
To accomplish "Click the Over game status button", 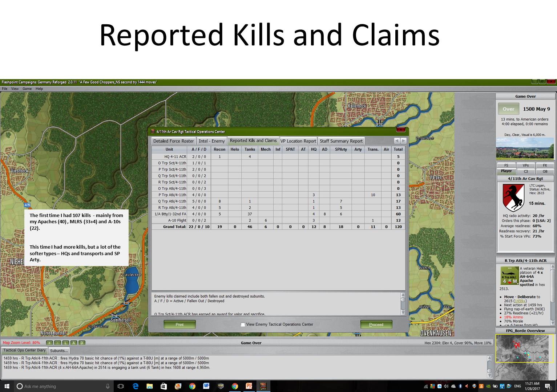I will click(508, 109).
